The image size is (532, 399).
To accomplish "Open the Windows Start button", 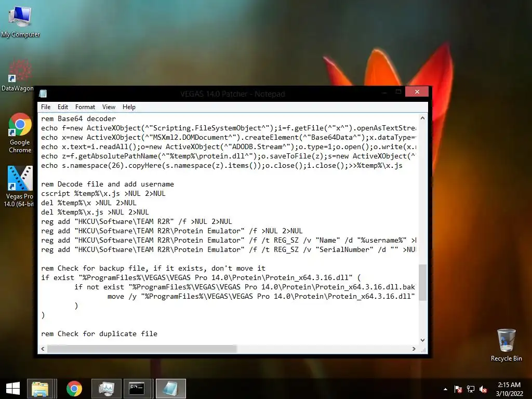I will pyautogui.click(x=13, y=389).
